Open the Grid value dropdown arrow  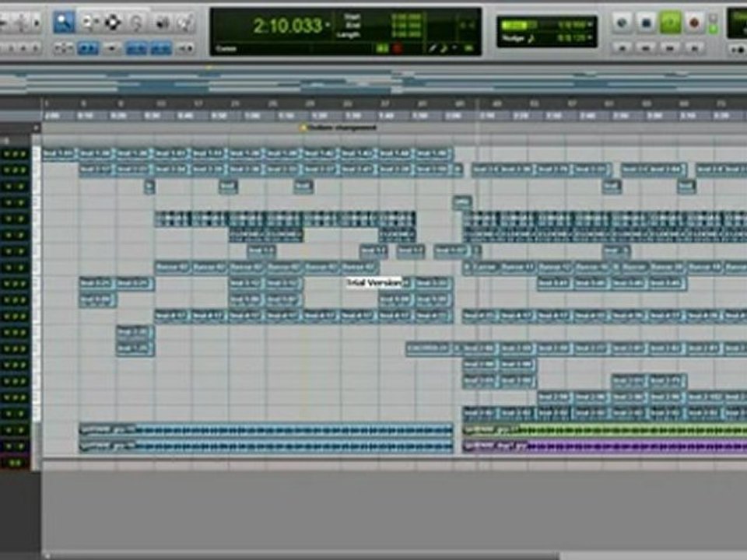click(591, 24)
